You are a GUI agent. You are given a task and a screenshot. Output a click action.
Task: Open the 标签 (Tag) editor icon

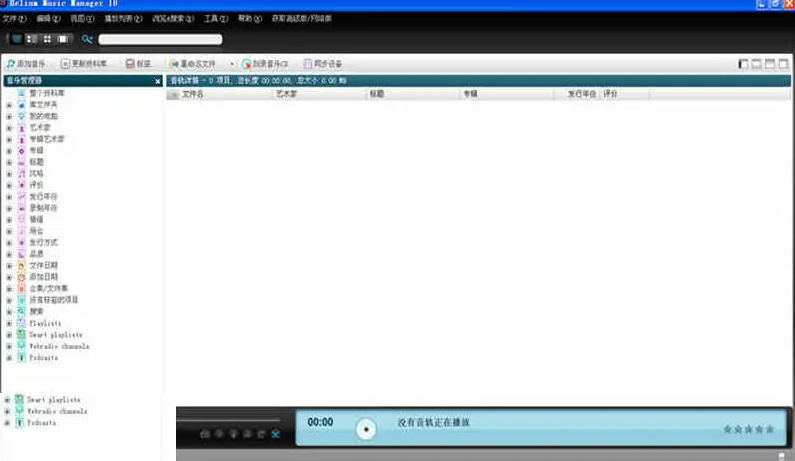[143, 63]
